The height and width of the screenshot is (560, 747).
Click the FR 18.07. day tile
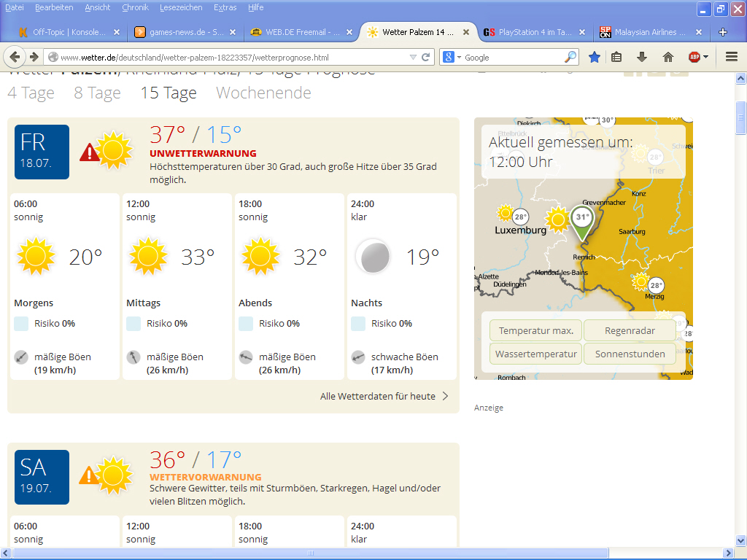42,152
